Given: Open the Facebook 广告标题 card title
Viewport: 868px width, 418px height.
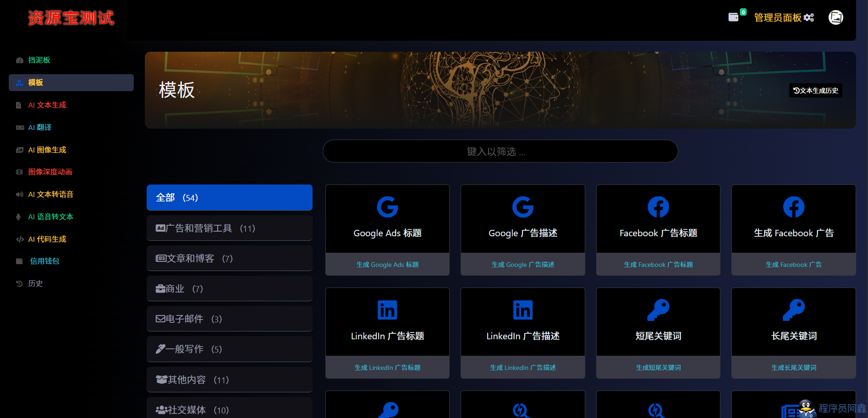Looking at the screenshot, I should coord(658,233).
